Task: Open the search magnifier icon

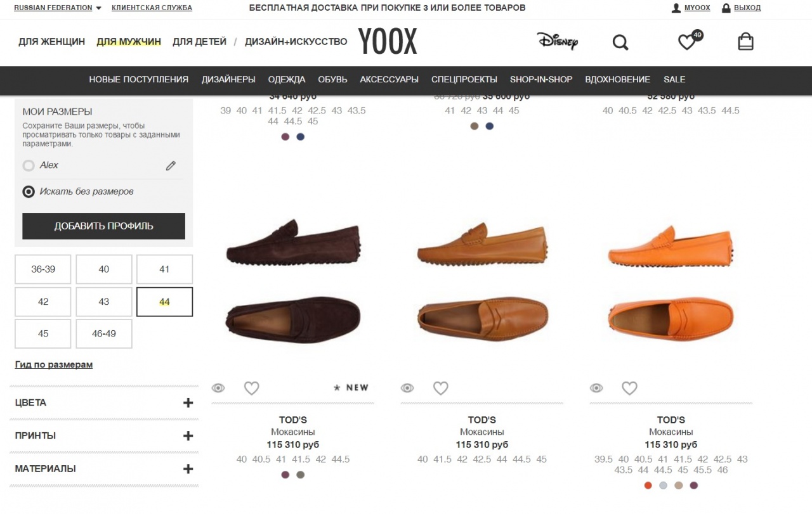Action: tap(620, 42)
